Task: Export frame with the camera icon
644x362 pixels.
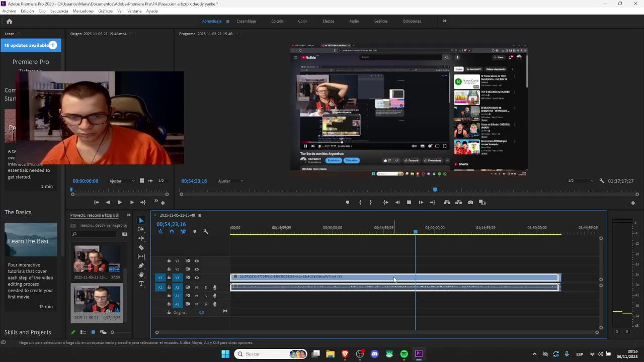Action: coord(470,202)
